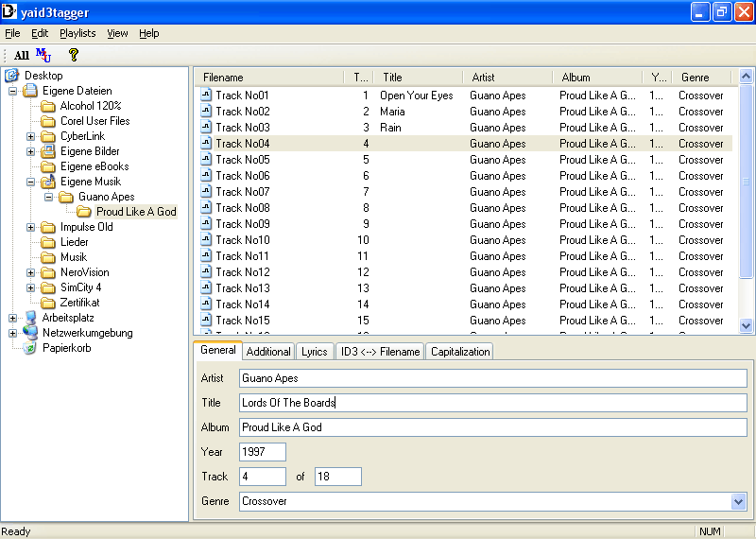Select Track No07 in the file list
This screenshot has height=539, width=756.
[x=242, y=192]
